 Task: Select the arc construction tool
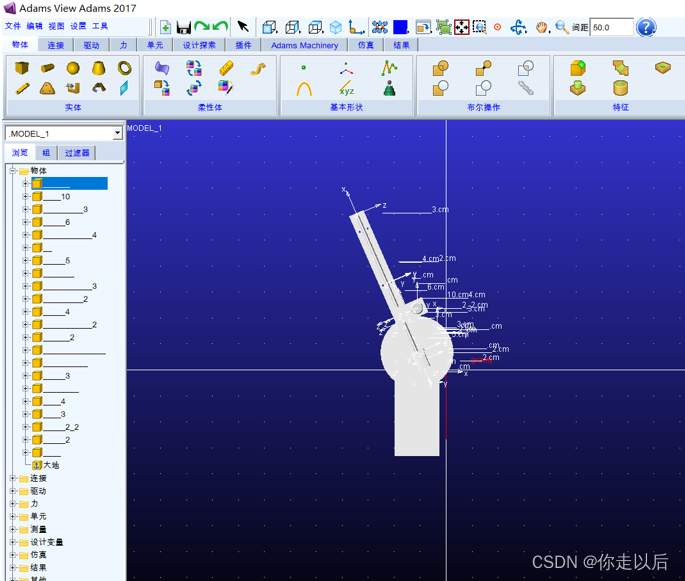click(304, 89)
